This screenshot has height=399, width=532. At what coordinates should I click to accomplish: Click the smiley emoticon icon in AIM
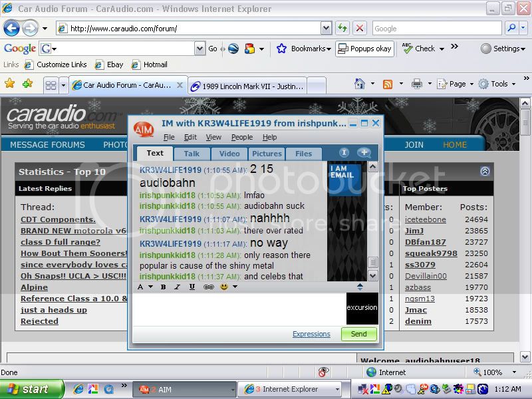click(224, 287)
